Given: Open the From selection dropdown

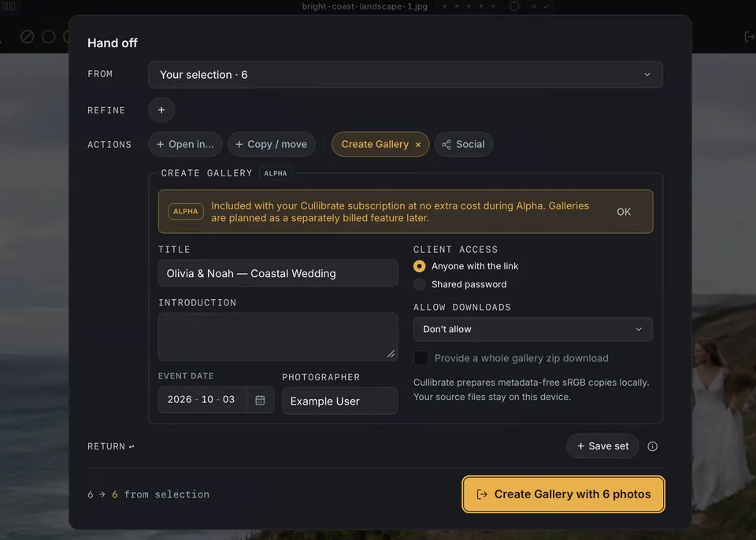Looking at the screenshot, I should 405,75.
